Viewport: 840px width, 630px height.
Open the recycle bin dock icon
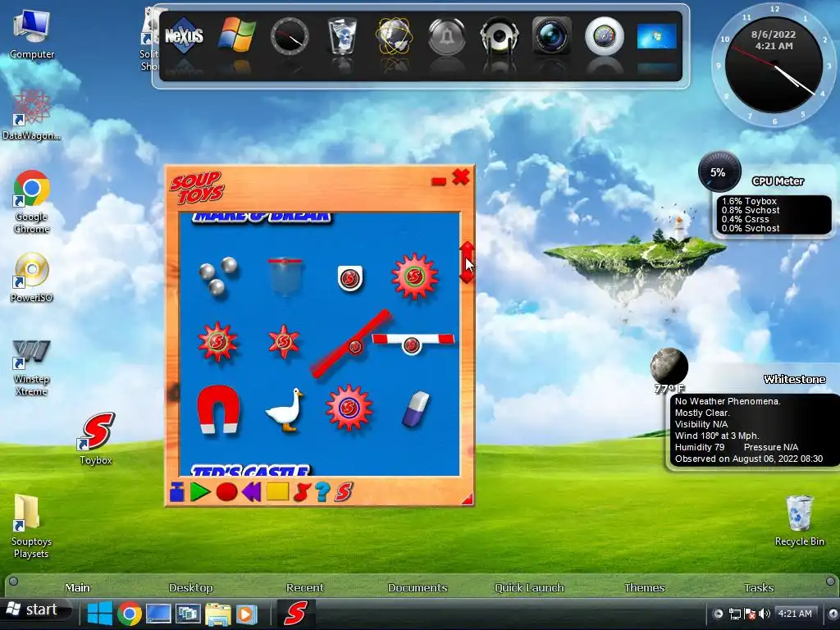pos(342,36)
